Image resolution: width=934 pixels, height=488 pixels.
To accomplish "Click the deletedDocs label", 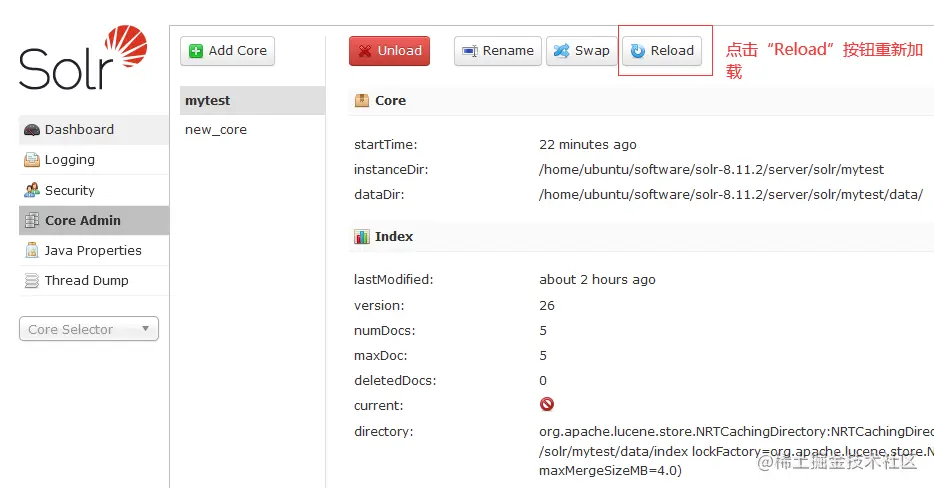I will [x=395, y=381].
